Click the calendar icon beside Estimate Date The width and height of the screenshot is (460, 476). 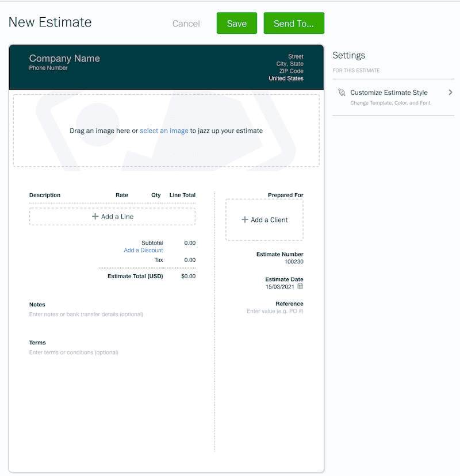pyautogui.click(x=300, y=286)
